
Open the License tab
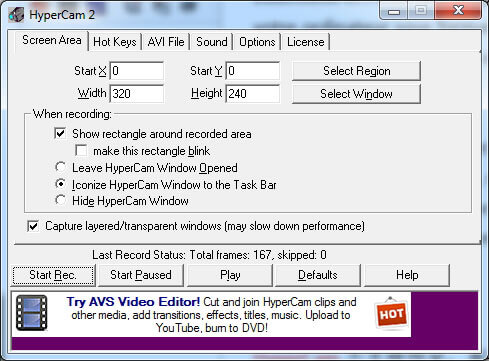tap(306, 42)
